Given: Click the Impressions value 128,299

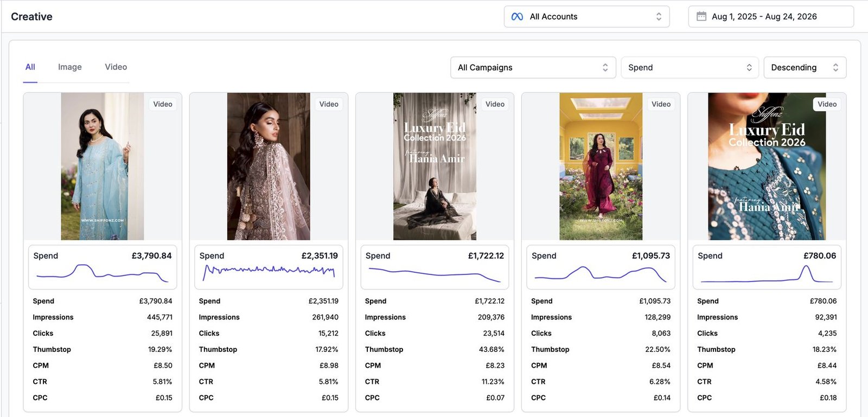Looking at the screenshot, I should (658, 317).
